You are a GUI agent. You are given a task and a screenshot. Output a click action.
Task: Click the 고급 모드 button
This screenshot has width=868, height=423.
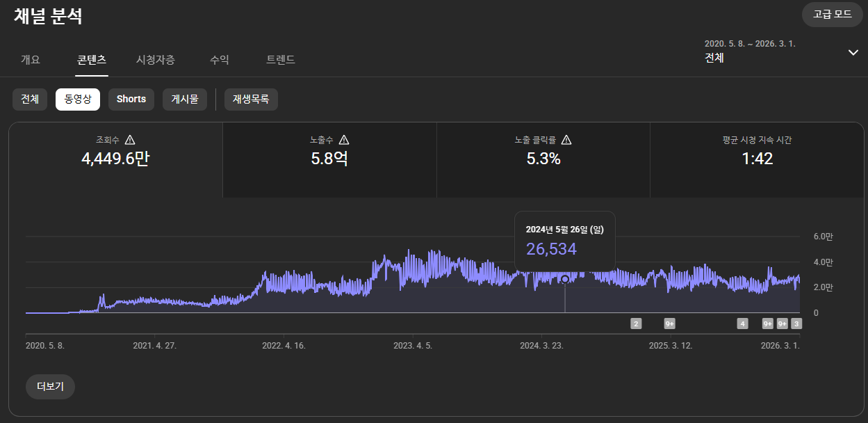pos(833,15)
